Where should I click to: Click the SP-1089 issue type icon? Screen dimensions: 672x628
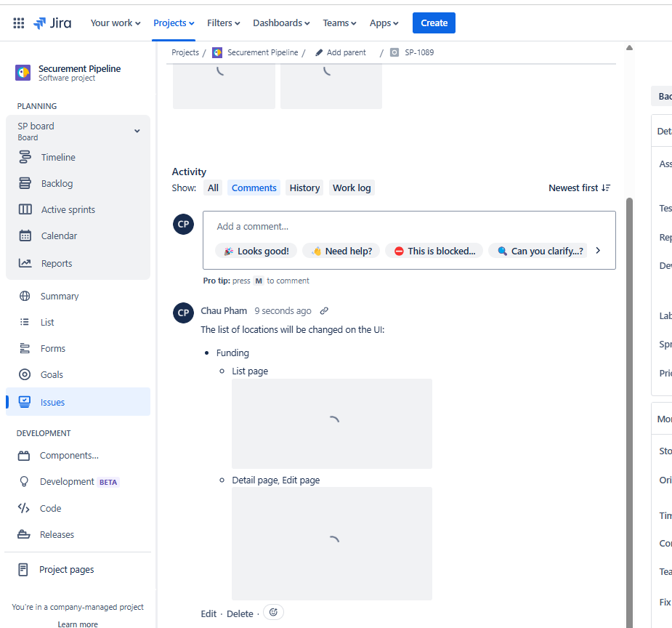tap(394, 52)
